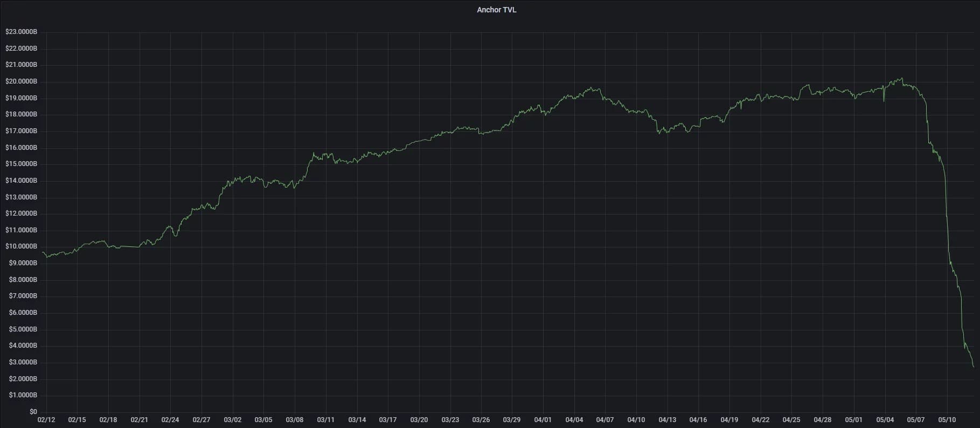This screenshot has width=980, height=428.
Task: Click the 02/15 date label
Action: [x=77, y=420]
